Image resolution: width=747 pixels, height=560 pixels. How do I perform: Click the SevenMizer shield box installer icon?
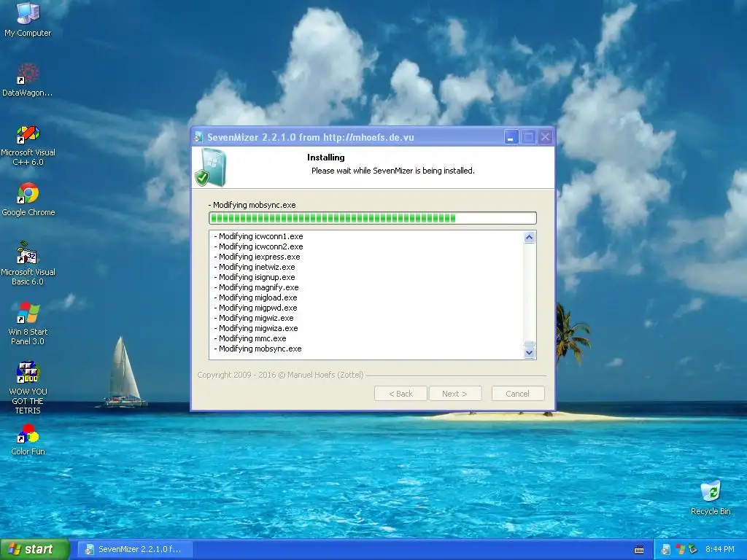211,167
